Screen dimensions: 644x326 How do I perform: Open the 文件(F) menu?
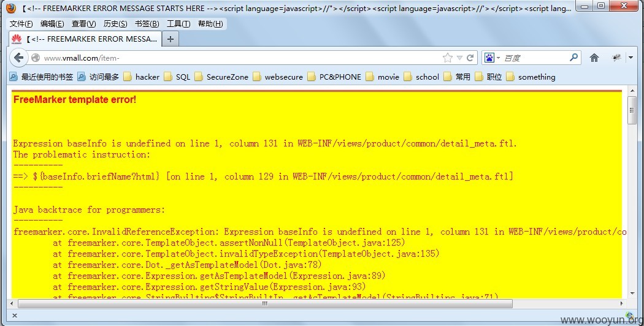(x=21, y=24)
